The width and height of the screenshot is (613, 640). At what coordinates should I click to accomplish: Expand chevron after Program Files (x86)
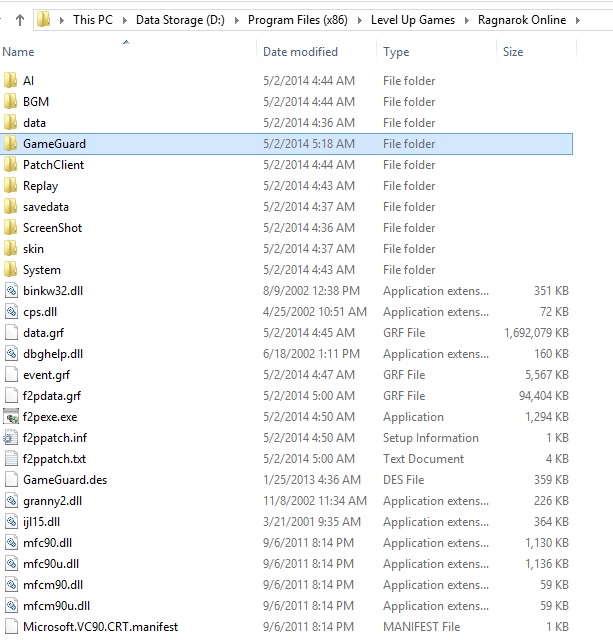(x=360, y=20)
